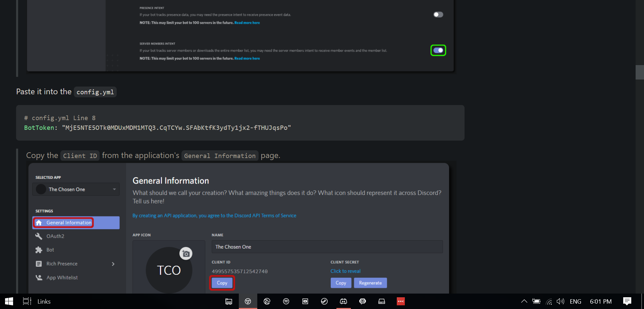Open the Action Center notifications
The height and width of the screenshot is (309, 644).
point(627,301)
